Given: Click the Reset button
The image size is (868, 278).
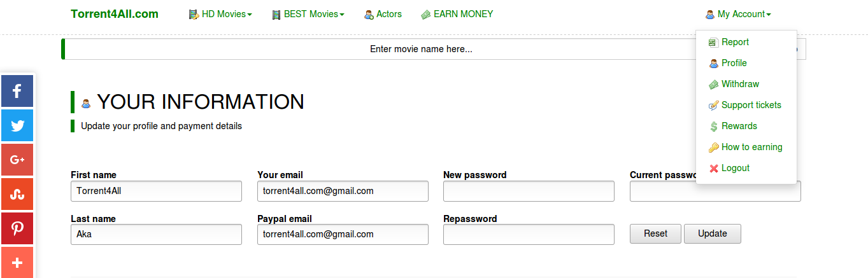Looking at the screenshot, I should (655, 233).
